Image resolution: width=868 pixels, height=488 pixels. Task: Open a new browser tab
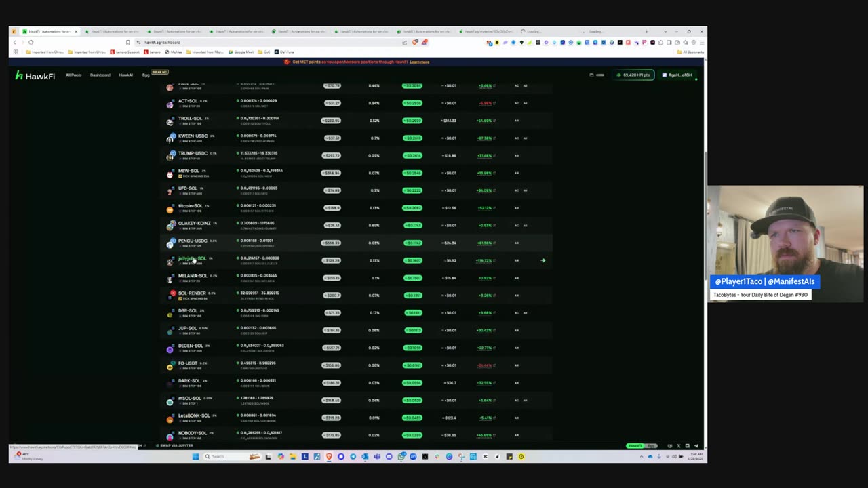[x=646, y=31]
